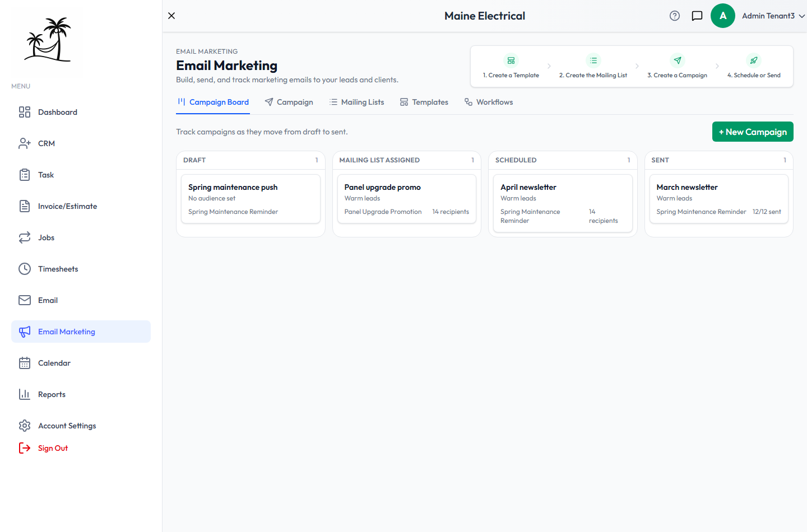Click the Create the Mailing List step icon
807x532 pixels.
593,60
